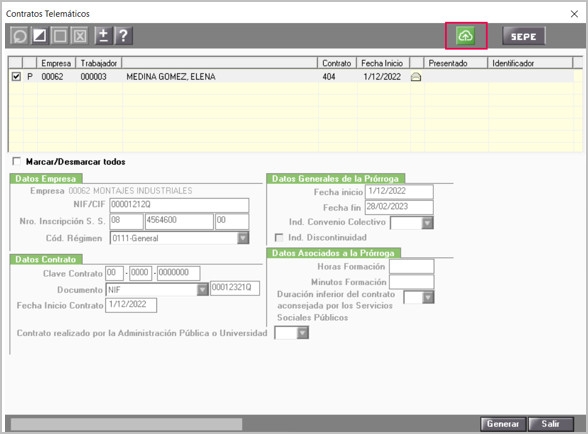Click the Fecha inicio prórroga field
This screenshot has height=434, width=588.
click(x=399, y=191)
